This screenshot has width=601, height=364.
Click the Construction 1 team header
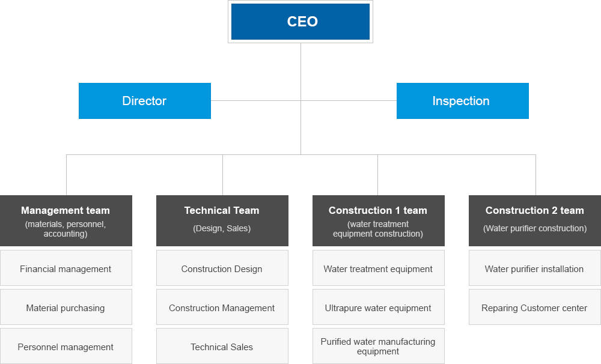tap(379, 220)
